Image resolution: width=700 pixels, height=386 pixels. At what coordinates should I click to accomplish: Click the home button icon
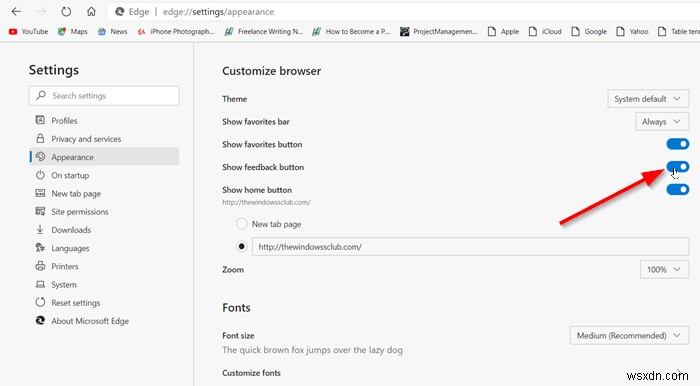pos(91,12)
